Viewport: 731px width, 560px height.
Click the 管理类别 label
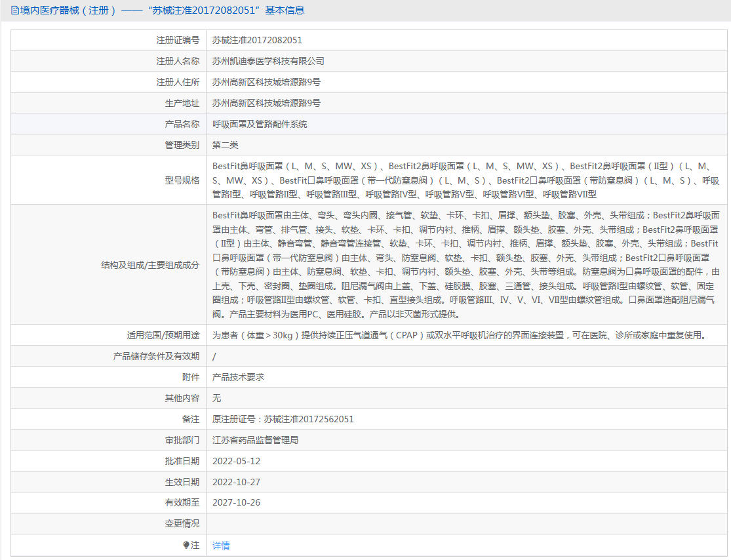pyautogui.click(x=182, y=145)
